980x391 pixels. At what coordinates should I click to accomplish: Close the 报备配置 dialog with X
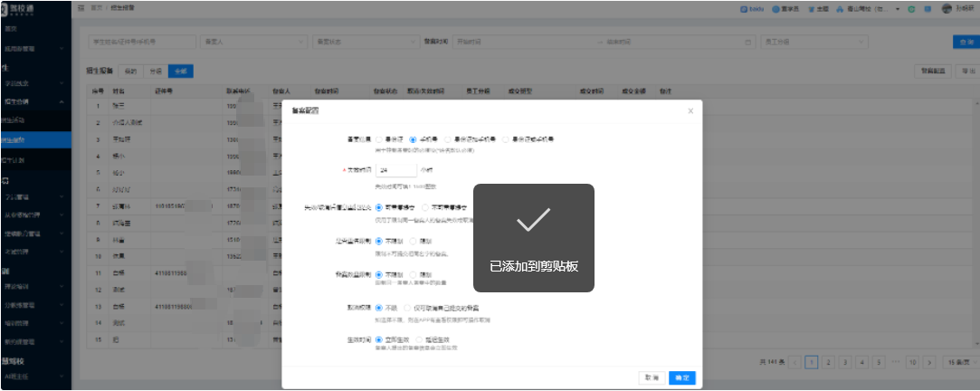click(x=690, y=110)
